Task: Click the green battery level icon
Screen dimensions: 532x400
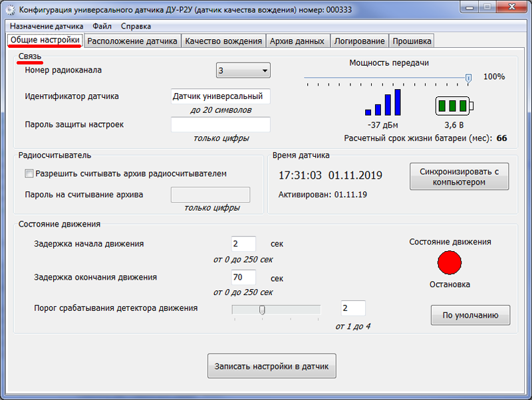Action: (454, 106)
